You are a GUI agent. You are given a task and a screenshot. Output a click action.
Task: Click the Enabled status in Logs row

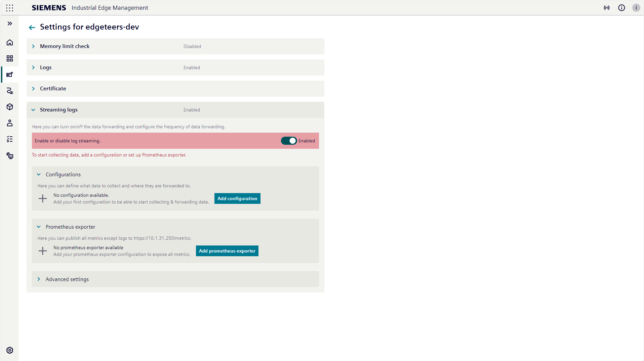tap(192, 67)
